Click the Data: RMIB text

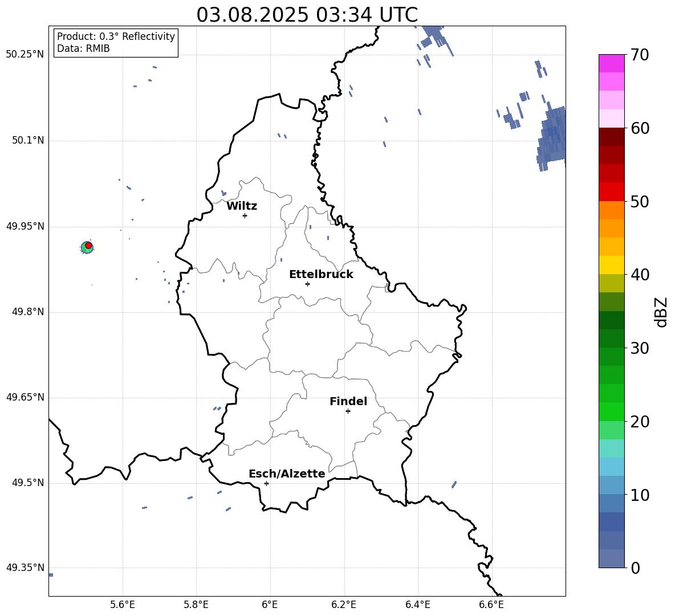(x=83, y=48)
